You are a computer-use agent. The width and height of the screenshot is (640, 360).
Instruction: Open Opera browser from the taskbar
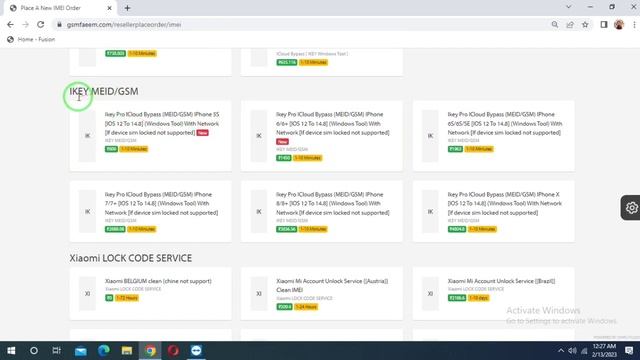[173, 351]
